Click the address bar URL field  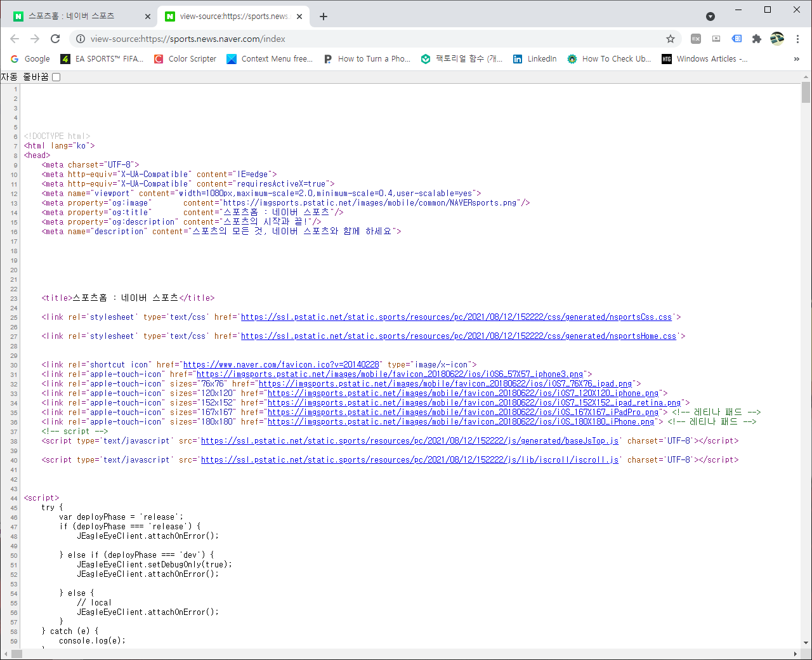(374, 39)
